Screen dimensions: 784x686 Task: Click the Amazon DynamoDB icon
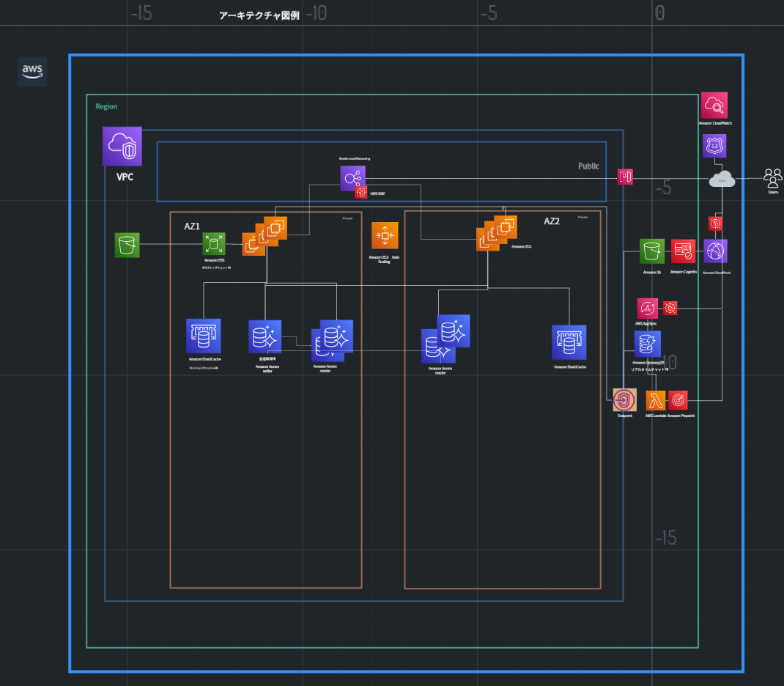(x=648, y=344)
